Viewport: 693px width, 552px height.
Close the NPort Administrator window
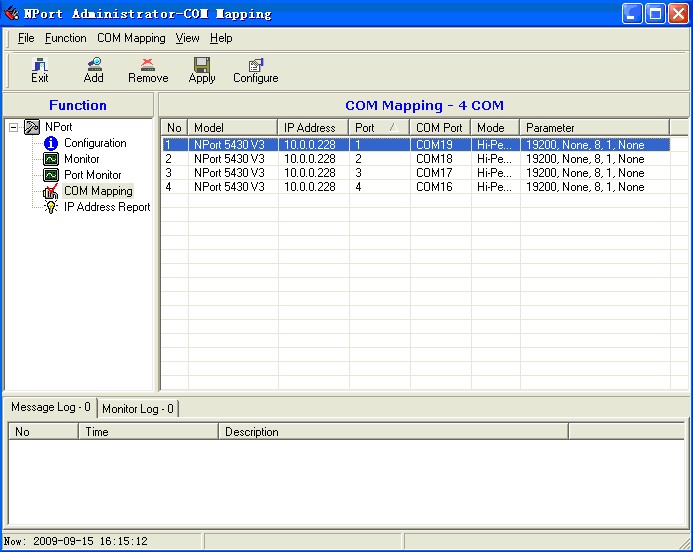pos(678,13)
